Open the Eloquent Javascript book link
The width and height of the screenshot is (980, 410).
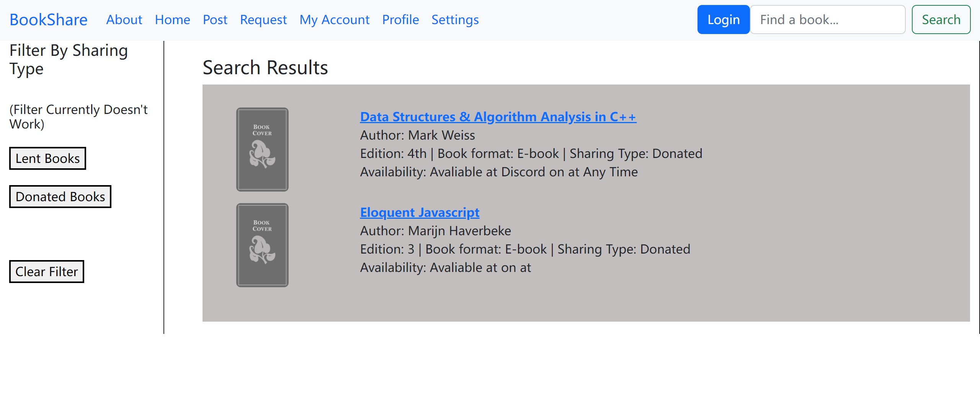click(x=420, y=212)
